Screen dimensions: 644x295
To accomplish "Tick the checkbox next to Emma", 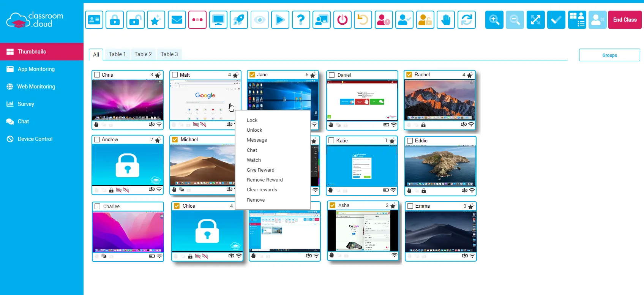I will 410,206.
